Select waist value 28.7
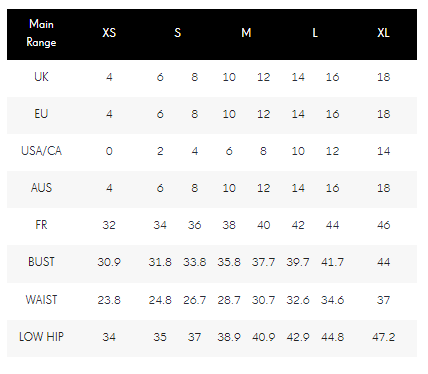Image resolution: width=428 pixels, height=374 pixels. pyautogui.click(x=229, y=300)
